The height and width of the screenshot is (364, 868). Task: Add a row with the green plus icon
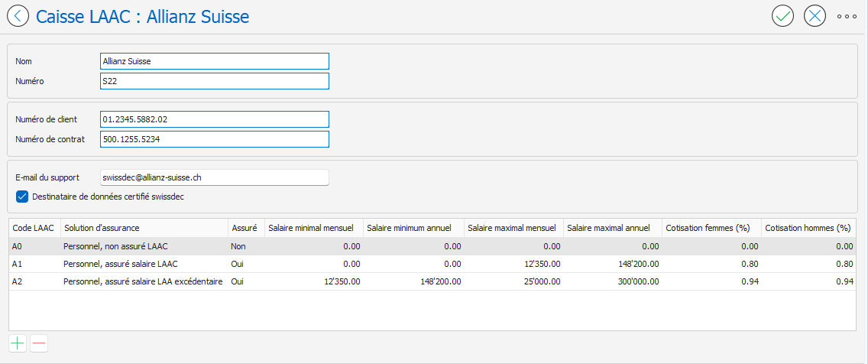pyautogui.click(x=18, y=343)
